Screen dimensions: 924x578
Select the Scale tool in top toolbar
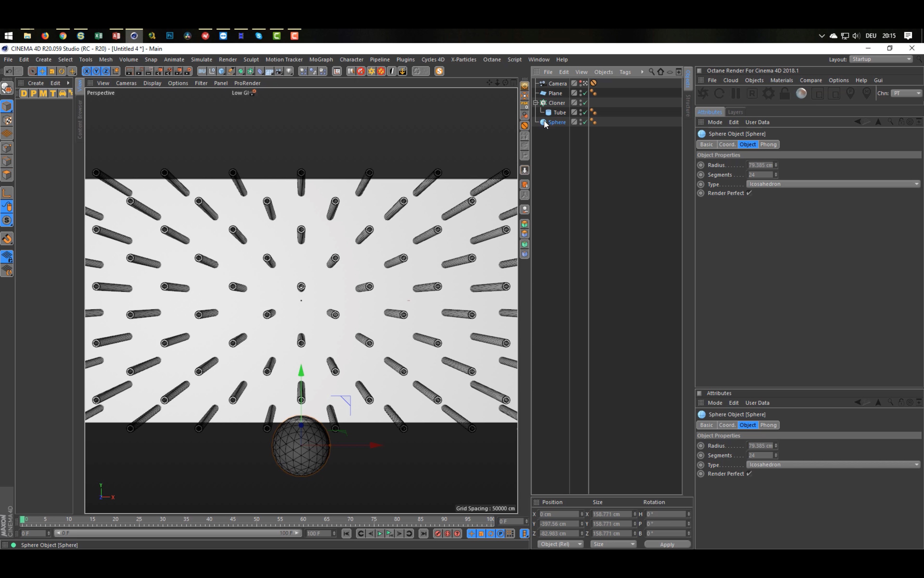52,71
